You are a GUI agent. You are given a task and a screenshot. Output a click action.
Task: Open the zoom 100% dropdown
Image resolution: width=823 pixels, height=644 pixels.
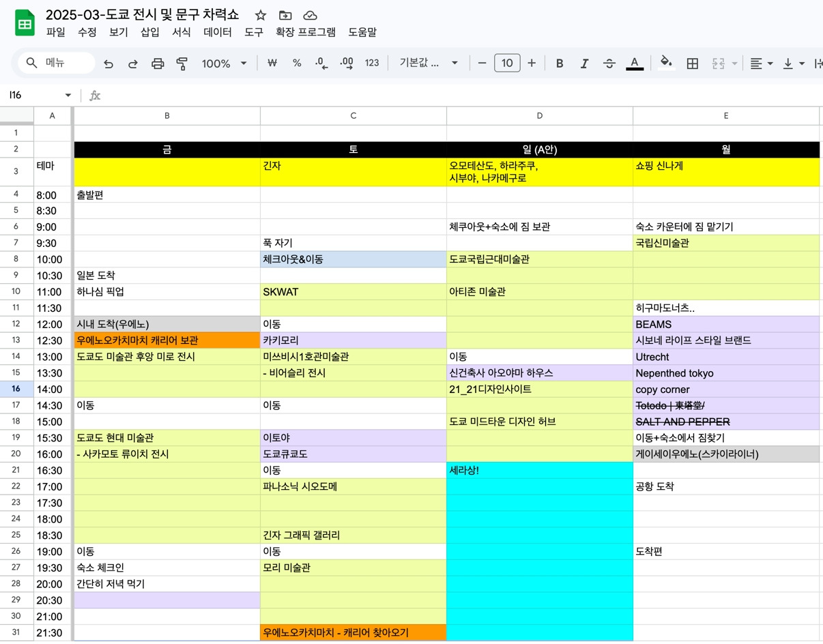pos(224,63)
